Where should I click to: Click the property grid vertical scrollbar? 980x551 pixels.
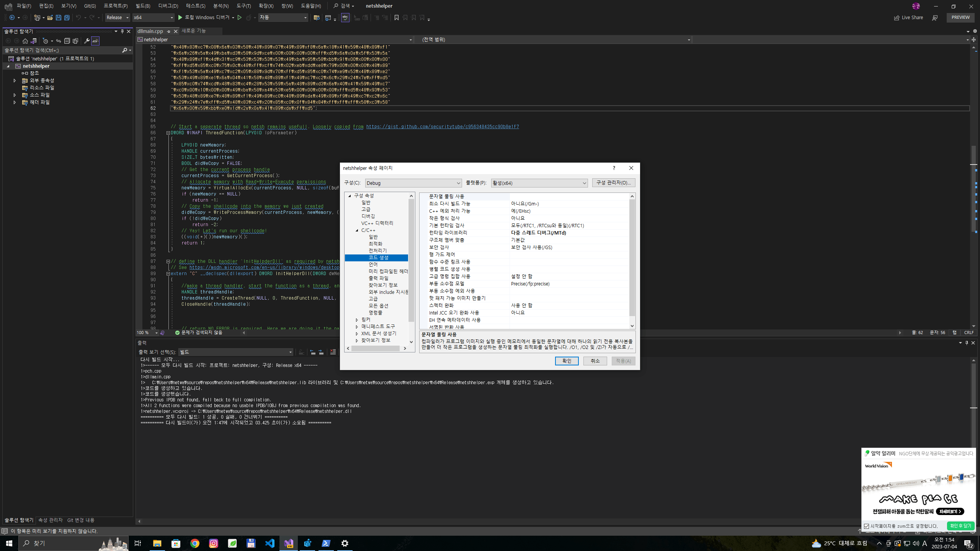click(x=632, y=257)
